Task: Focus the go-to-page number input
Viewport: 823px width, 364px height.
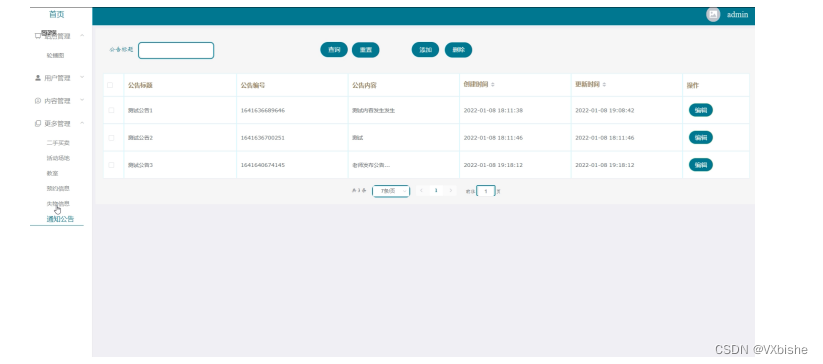Action: pyautogui.click(x=486, y=191)
